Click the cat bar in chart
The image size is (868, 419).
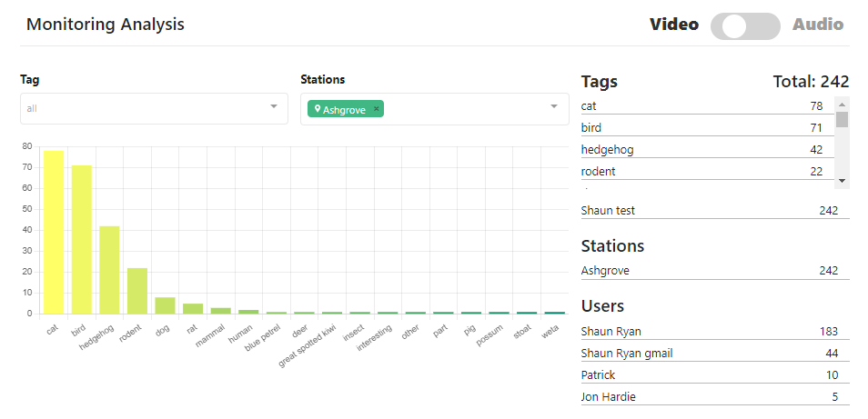coord(54,232)
